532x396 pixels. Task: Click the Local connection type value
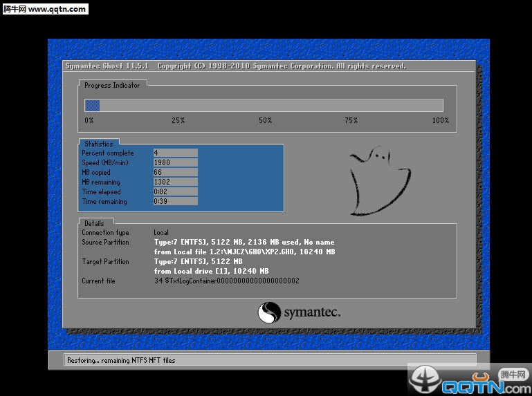[x=160, y=233]
